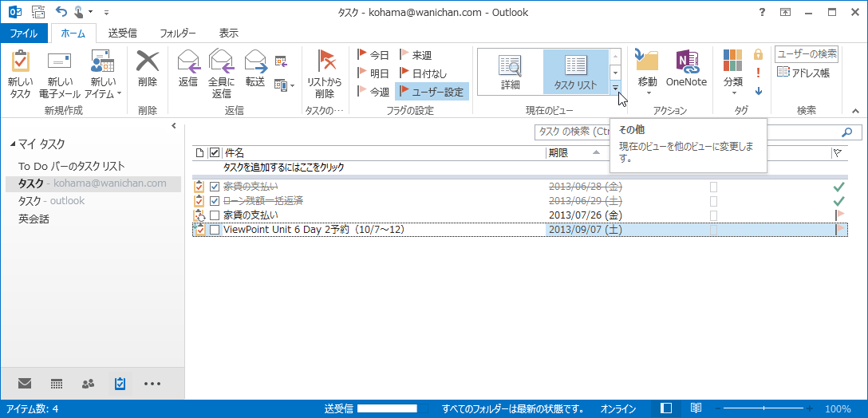Set low importance blue arrow
Viewport: 868px width, 418px height.
coord(759,91)
